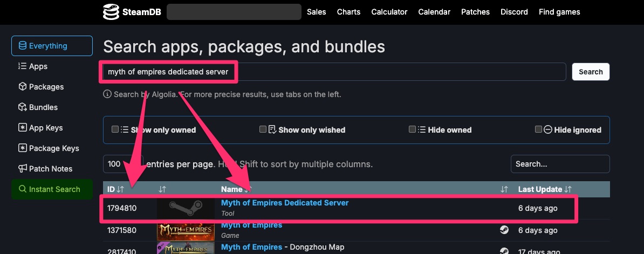
Task: Click the Package Keys asterisk icon
Action: click(x=23, y=148)
